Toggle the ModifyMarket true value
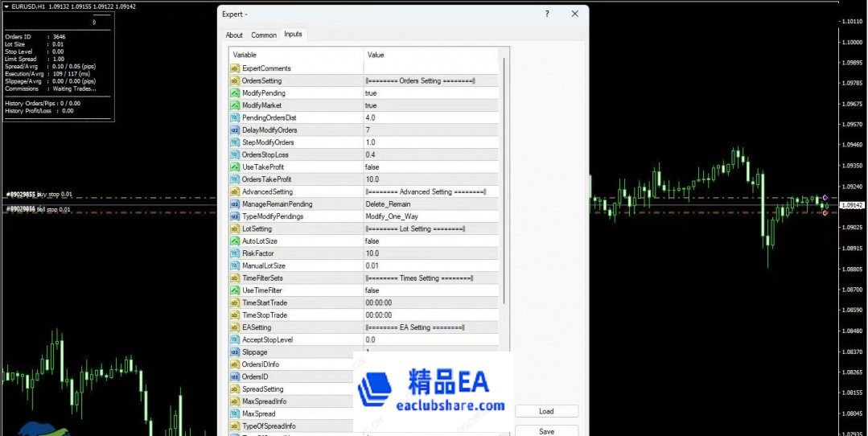The height and width of the screenshot is (436, 868). (430, 105)
